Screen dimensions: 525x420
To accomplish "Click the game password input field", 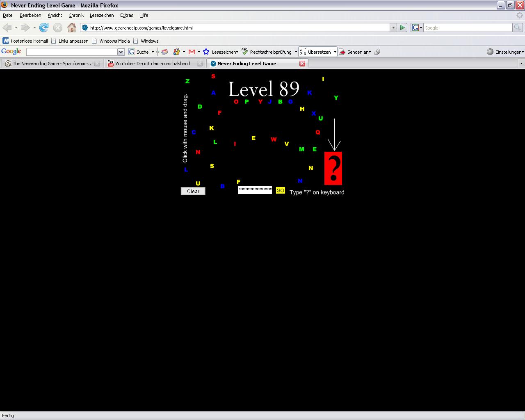I will [x=255, y=190].
